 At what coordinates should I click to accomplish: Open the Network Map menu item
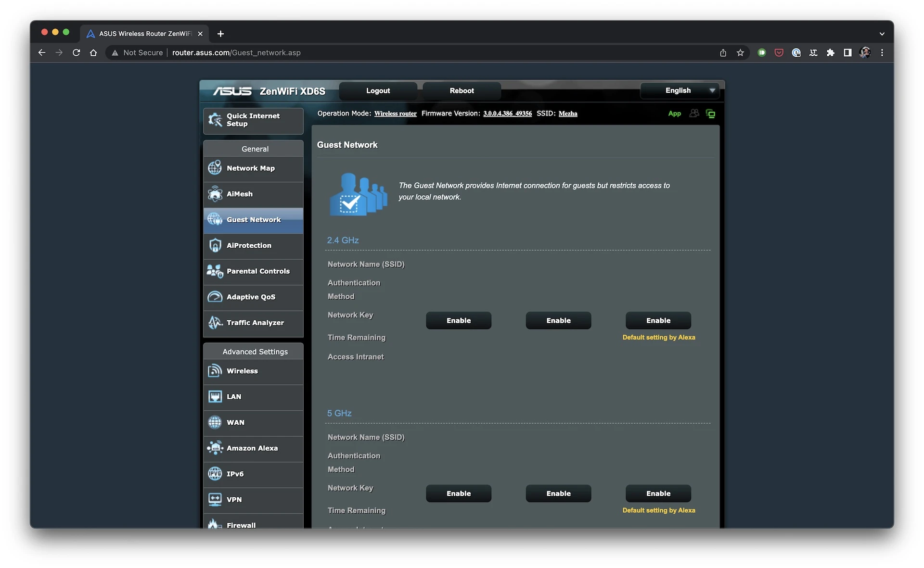253,168
